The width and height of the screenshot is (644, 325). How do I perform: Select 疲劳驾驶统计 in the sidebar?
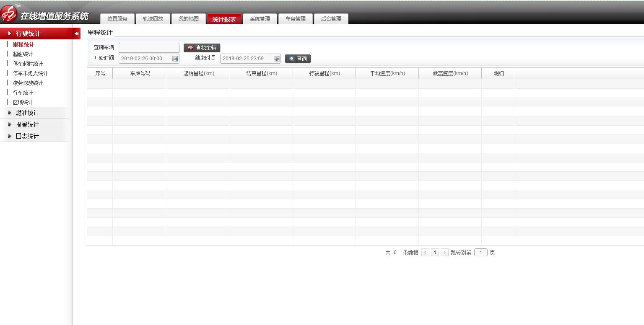click(x=28, y=83)
